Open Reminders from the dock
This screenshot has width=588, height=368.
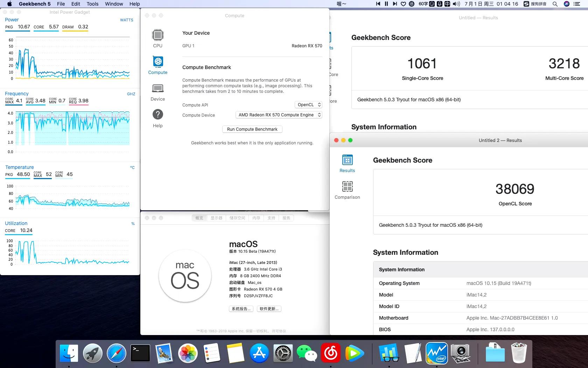[212, 353]
